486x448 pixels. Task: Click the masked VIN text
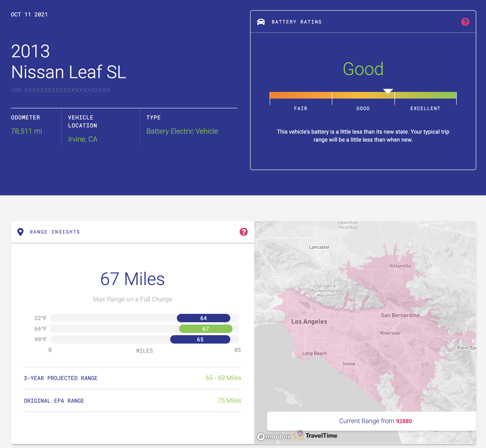[x=60, y=90]
